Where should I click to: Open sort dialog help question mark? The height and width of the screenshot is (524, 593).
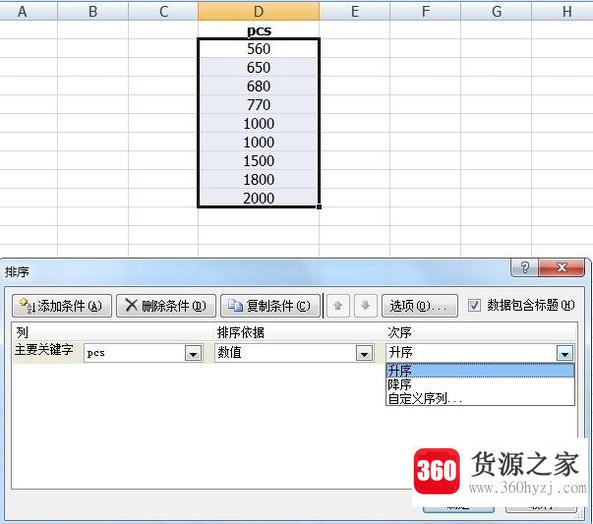point(525,268)
